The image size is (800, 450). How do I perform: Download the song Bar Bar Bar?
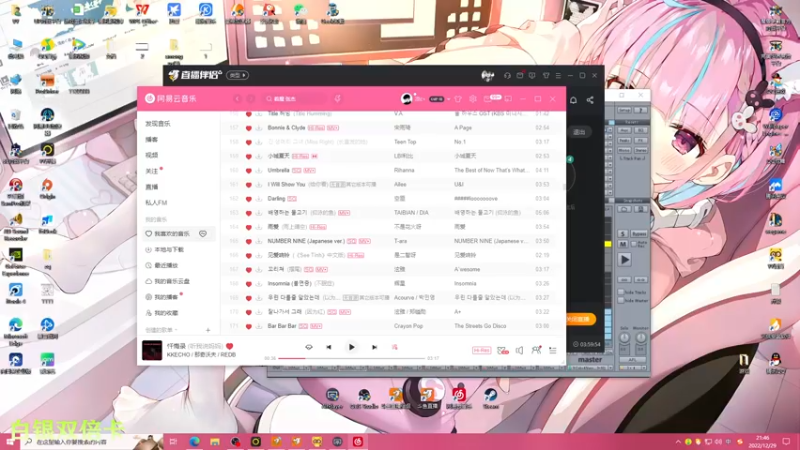[x=259, y=326]
